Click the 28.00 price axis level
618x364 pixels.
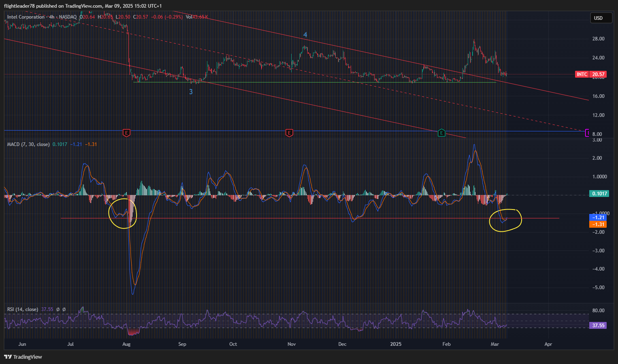click(598, 39)
